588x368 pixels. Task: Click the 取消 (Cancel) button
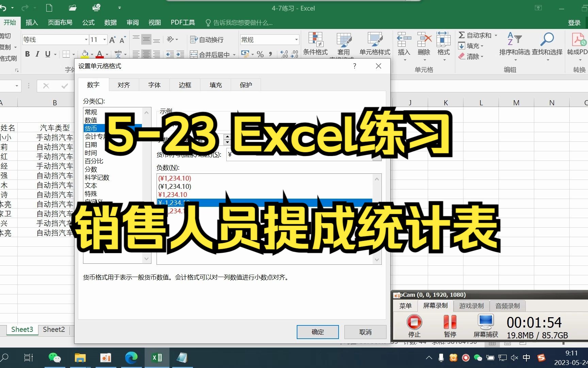pos(365,332)
